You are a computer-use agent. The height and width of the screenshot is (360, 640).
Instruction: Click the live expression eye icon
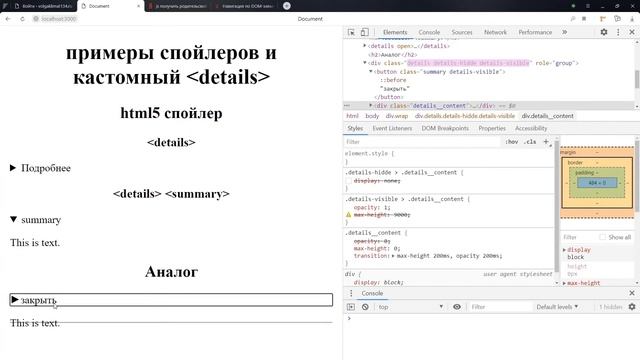pyautogui.click(x=457, y=307)
